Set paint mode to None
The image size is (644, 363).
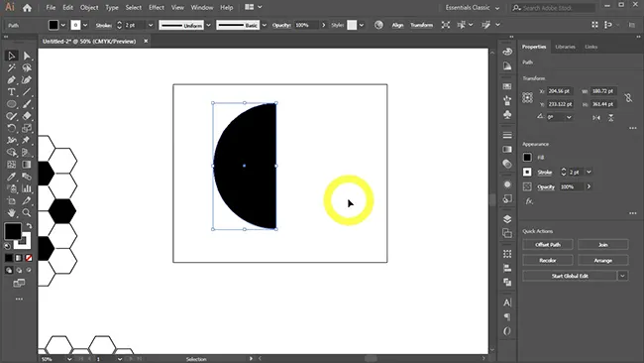pos(29,258)
